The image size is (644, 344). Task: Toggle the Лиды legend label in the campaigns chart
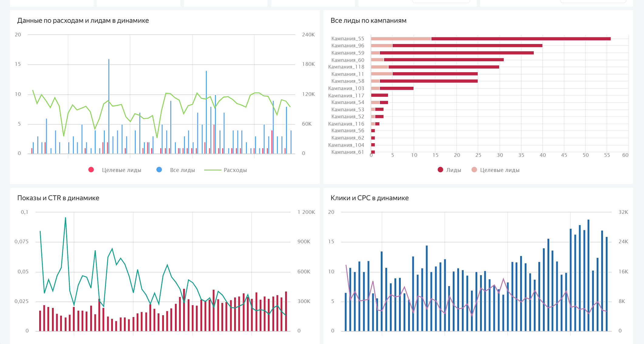pyautogui.click(x=454, y=170)
